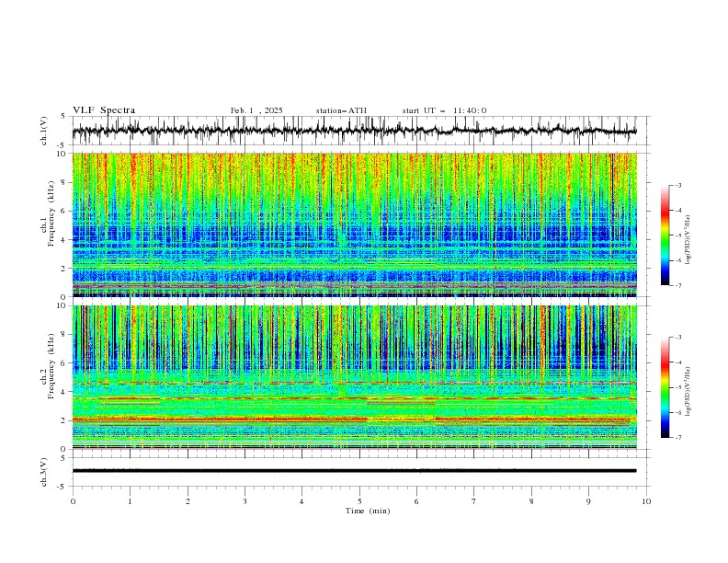Click the "ch.1(V)" waveform axis label

43,131
